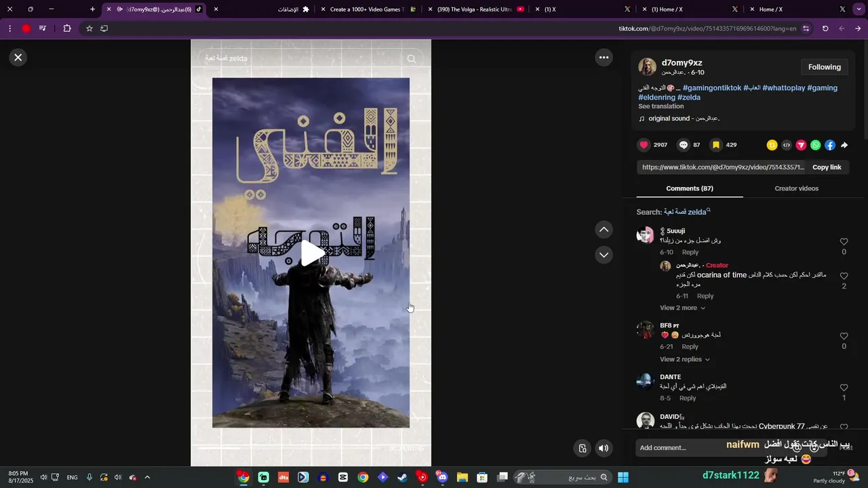
Task: Click the embed code icon
Action: 787,145
